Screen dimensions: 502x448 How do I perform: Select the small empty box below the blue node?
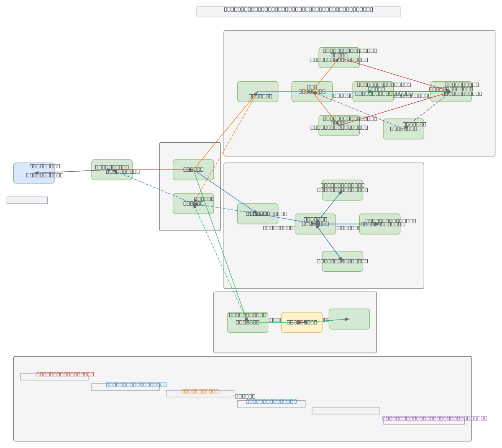click(27, 200)
